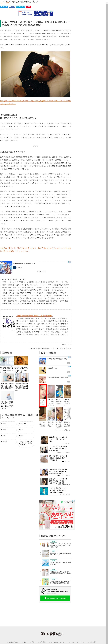Select the 体内時計 keyword tag
Viewport: 108px width, 644px height.
pos(26,424)
